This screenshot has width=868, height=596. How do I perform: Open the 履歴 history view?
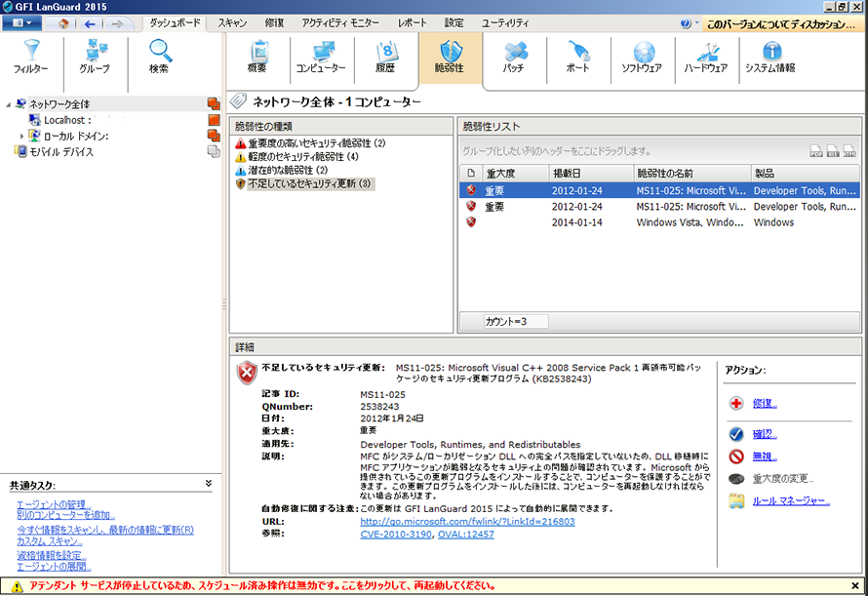(385, 57)
